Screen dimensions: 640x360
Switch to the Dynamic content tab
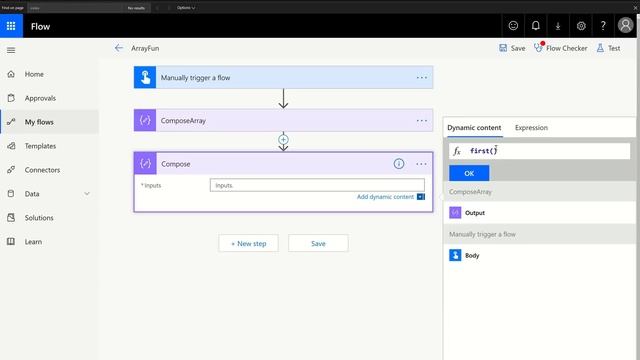(474, 128)
